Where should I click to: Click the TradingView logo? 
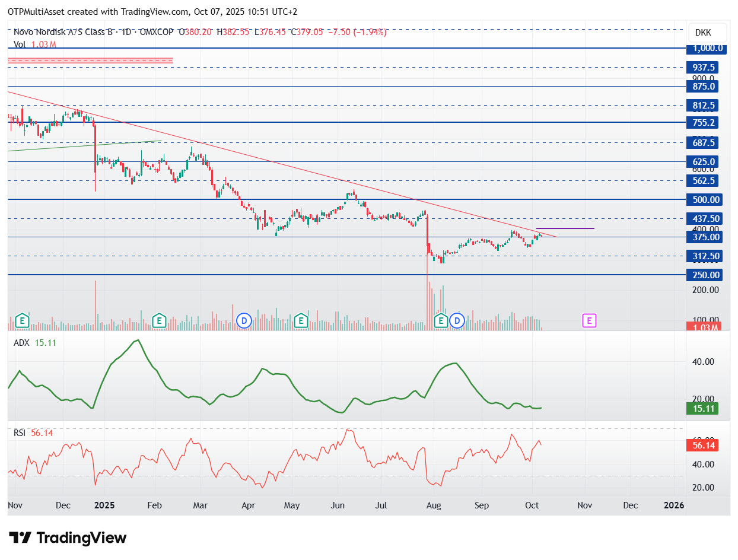(68, 538)
